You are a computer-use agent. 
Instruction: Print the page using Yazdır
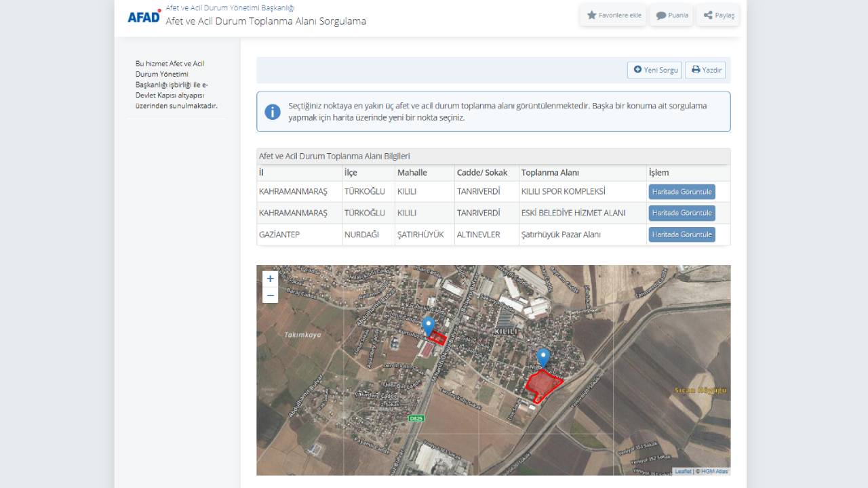click(706, 70)
